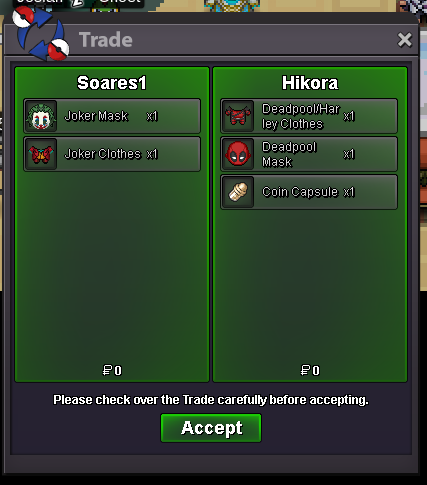The image size is (427, 485).
Task: Click the Trade Pokéball swap arrows icon
Action: pos(41,33)
